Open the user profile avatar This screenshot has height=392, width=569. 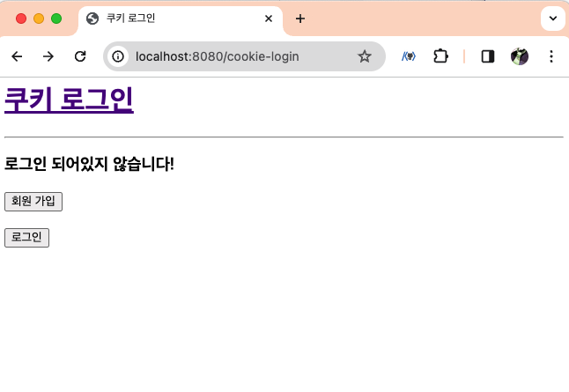point(520,56)
